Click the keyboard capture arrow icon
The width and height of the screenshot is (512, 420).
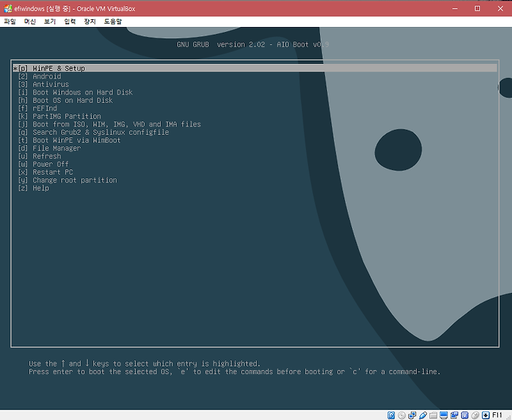(x=486, y=415)
